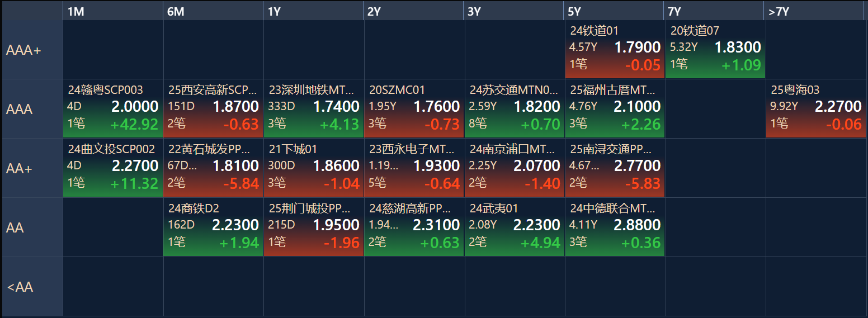868x318 pixels.
Task: Open the 24中德联合MT bond cell
Action: pos(615,228)
